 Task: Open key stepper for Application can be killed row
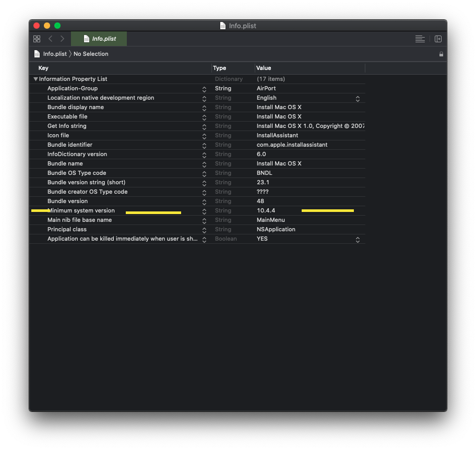(204, 240)
